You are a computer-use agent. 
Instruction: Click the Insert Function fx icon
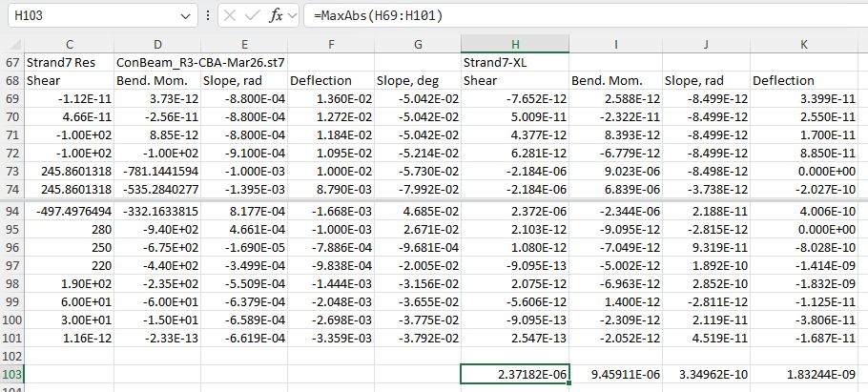276,16
